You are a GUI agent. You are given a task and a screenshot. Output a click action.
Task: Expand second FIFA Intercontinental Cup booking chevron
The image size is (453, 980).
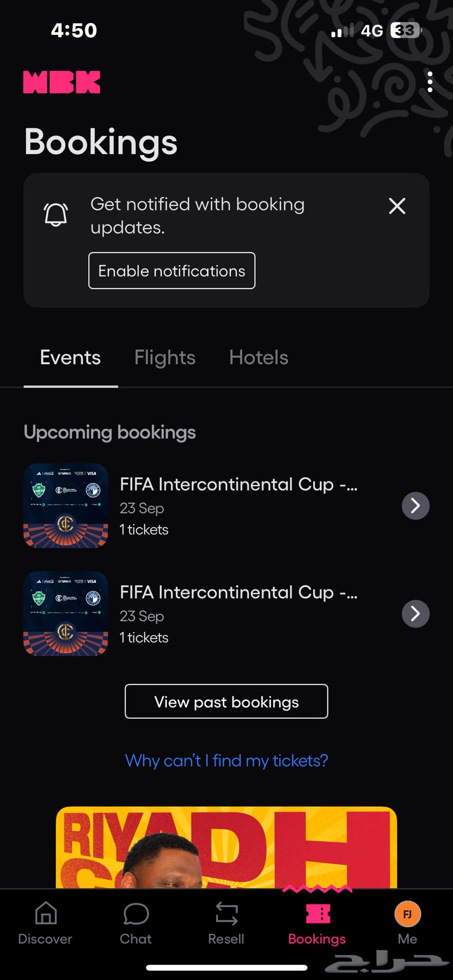click(415, 614)
